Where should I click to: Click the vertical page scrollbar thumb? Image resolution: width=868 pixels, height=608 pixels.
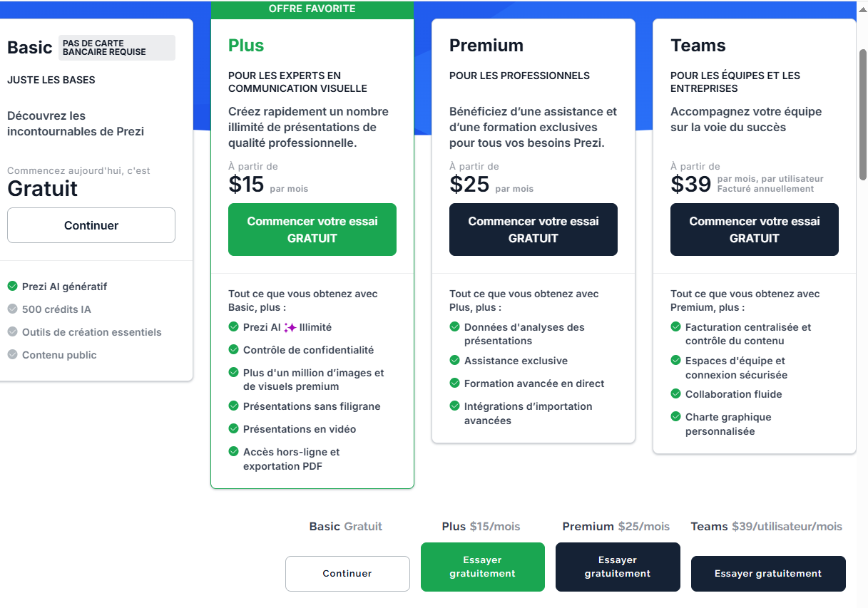(863, 114)
